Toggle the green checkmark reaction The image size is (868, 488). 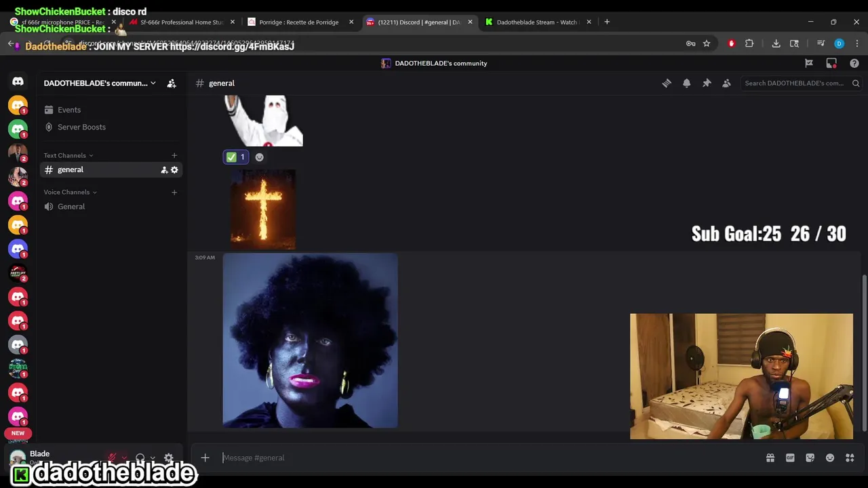click(236, 157)
